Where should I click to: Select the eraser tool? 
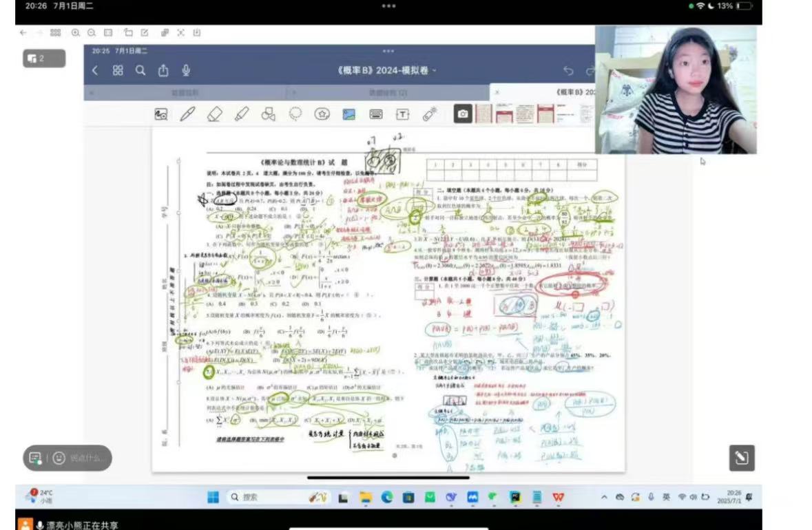(x=214, y=114)
